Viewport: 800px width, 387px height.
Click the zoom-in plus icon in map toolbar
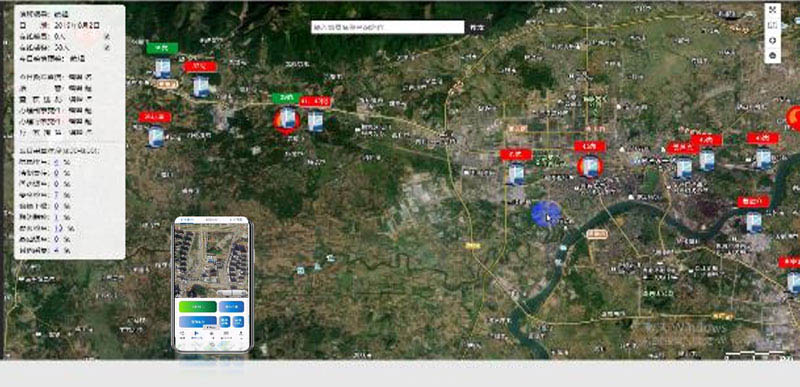[x=772, y=40]
